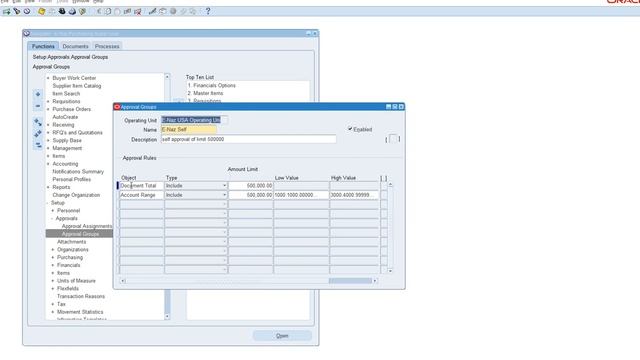Click the Approval Groups horizontal scroll-right arrow
640x360 pixels.
point(375,281)
